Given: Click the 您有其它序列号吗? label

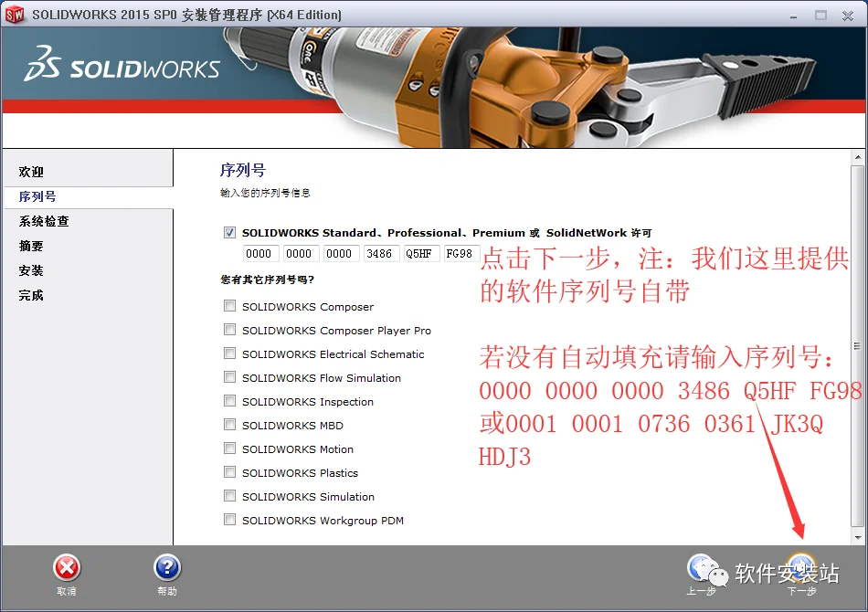Looking at the screenshot, I should tap(268, 280).
